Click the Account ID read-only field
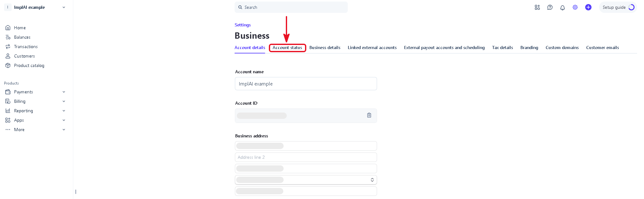The height and width of the screenshot is (199, 644). click(306, 116)
